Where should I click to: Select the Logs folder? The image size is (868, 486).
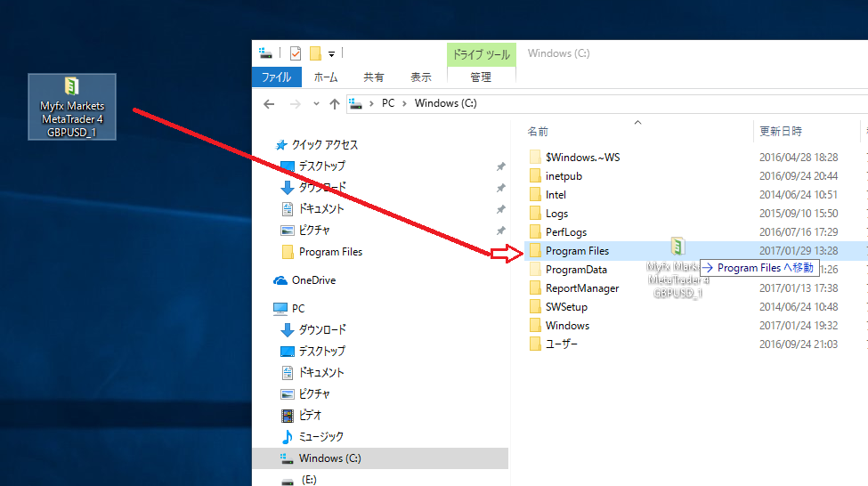[x=556, y=214]
